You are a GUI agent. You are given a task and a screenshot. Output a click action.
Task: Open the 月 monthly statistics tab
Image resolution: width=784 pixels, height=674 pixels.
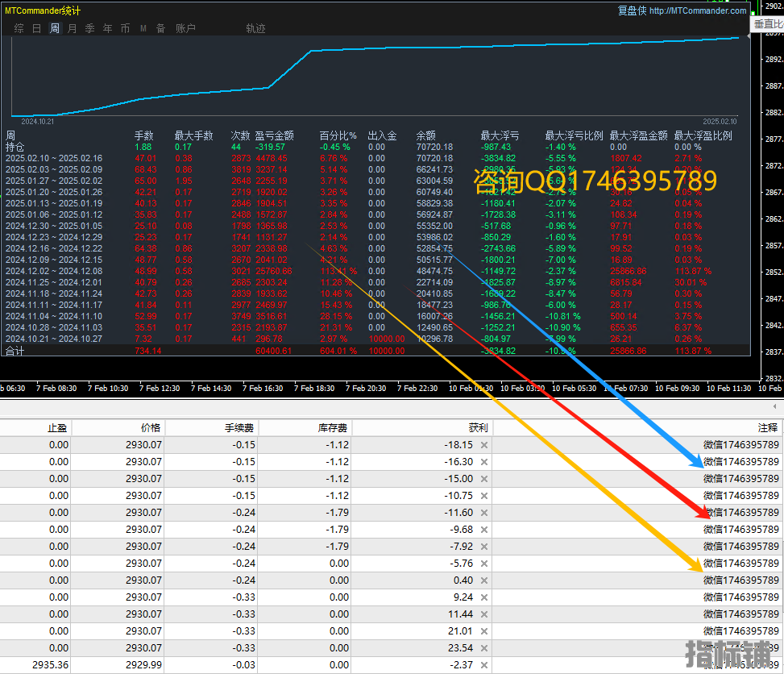pyautogui.click(x=73, y=28)
